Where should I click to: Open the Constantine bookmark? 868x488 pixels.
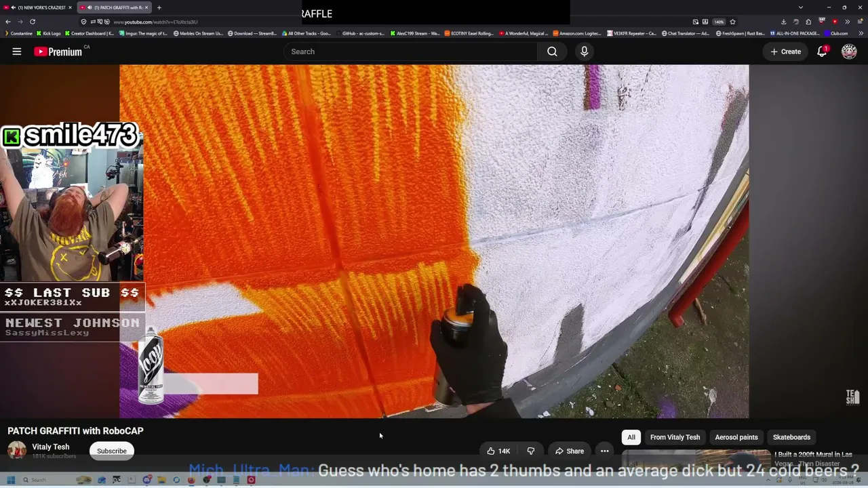point(18,33)
